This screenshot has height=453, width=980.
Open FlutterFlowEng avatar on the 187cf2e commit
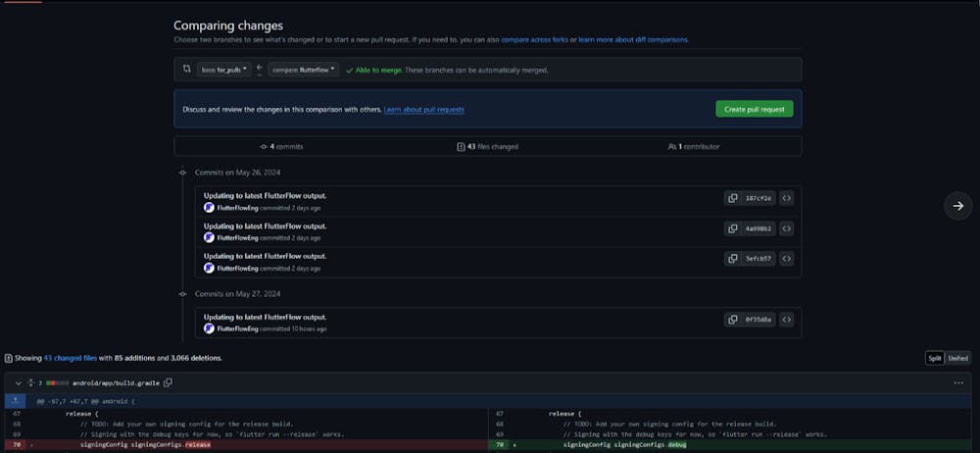click(x=210, y=207)
